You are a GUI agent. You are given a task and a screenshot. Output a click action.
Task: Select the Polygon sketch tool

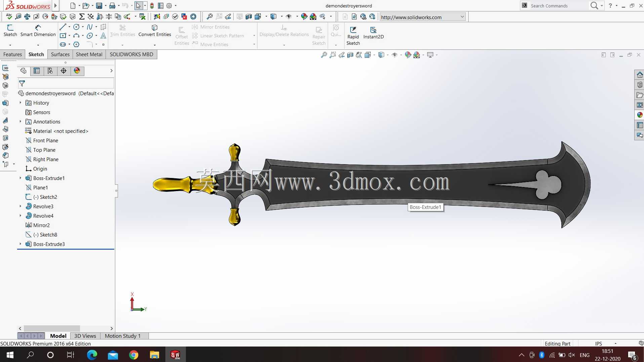coord(76,44)
